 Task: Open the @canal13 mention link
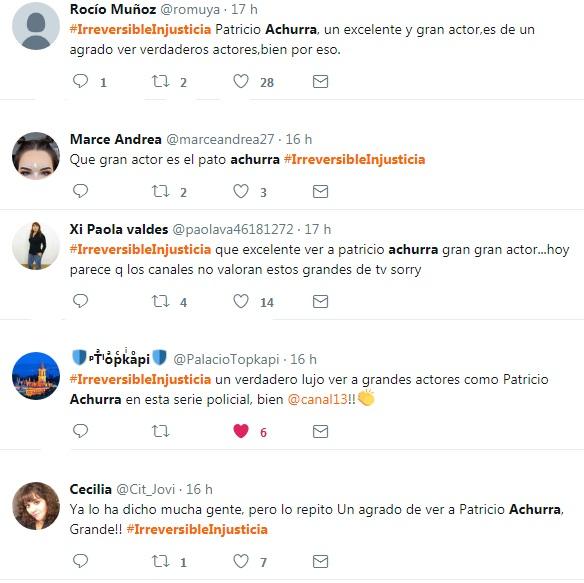click(317, 399)
